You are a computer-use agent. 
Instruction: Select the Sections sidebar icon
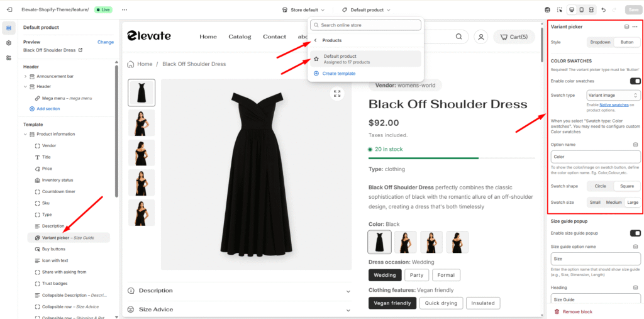(x=9, y=28)
